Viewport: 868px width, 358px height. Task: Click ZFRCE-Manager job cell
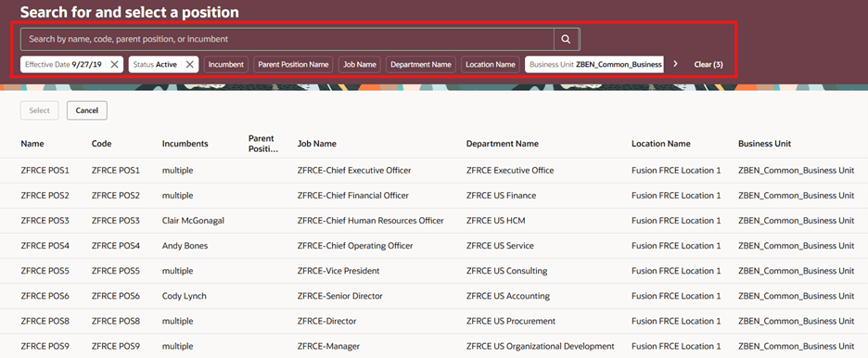click(x=328, y=346)
